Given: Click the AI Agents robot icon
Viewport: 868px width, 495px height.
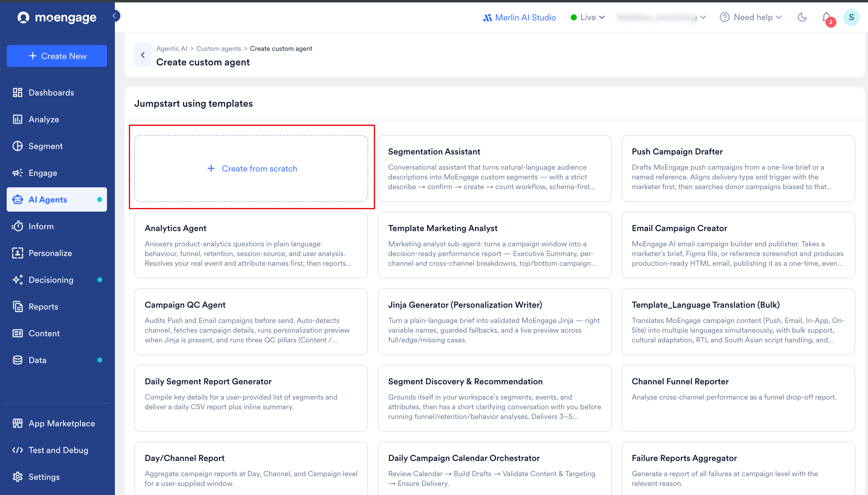Looking at the screenshot, I should point(17,199).
